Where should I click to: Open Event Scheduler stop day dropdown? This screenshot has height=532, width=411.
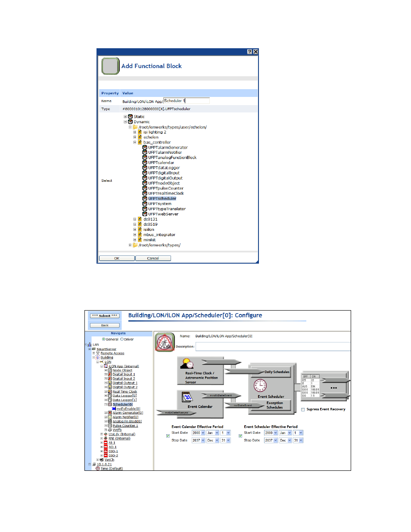pos(301,440)
